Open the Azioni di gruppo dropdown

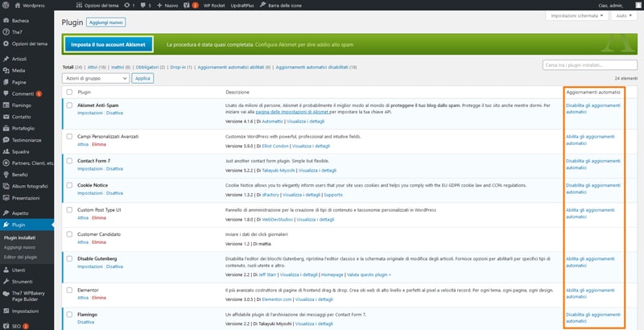[x=96, y=78]
